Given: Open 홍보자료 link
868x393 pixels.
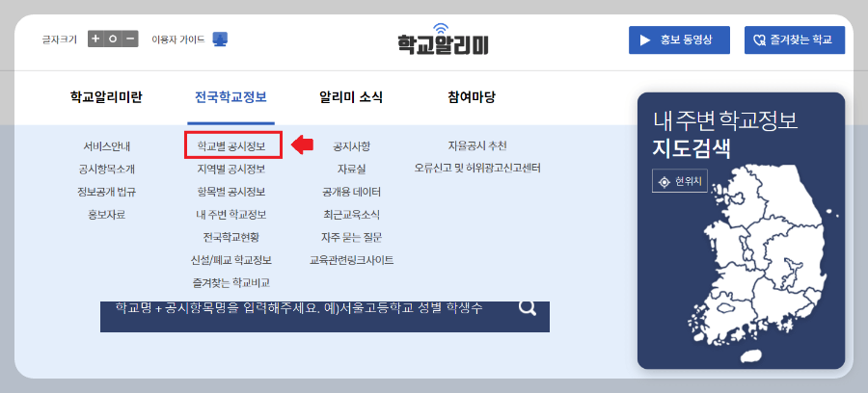Looking at the screenshot, I should [x=107, y=215].
